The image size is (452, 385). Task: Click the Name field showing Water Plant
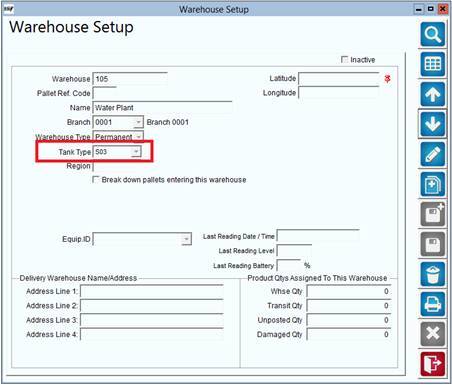(162, 108)
